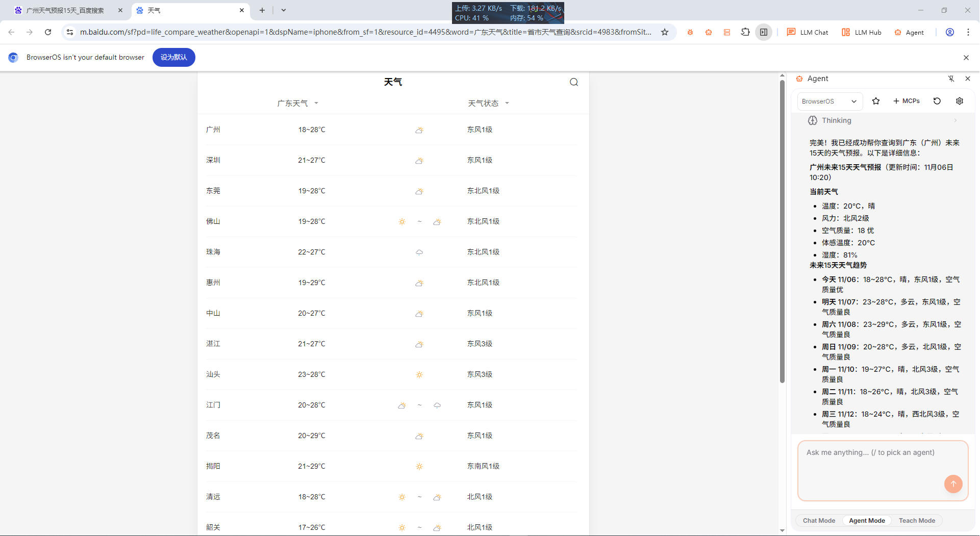Expand the 广东天气 province dropdown
The image size is (980, 536).
pos(298,104)
